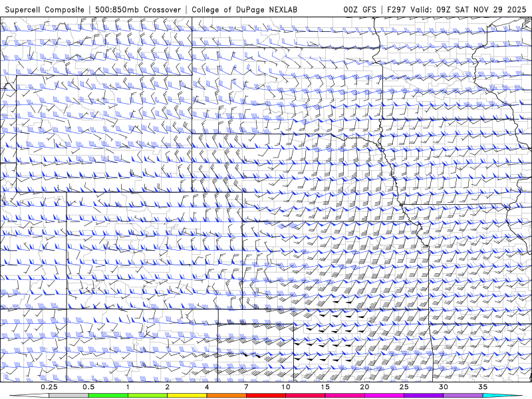
Task: Click the '25' legend value
Action: coord(404,387)
